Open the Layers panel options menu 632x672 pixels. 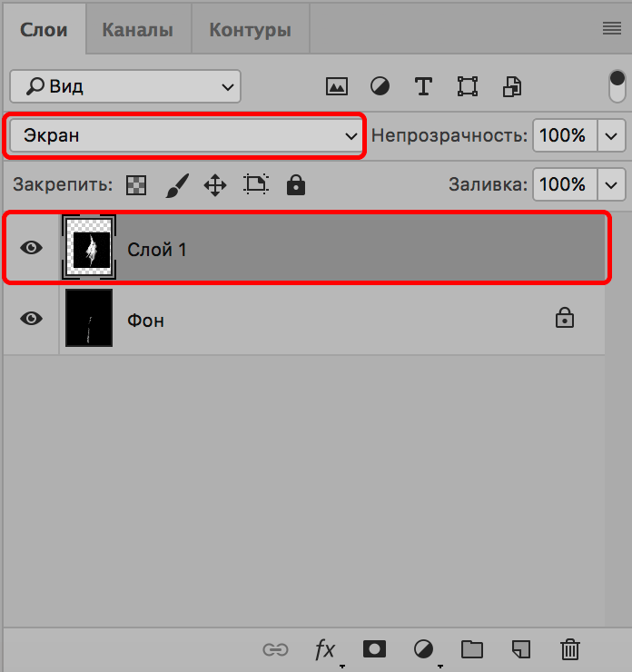tap(611, 29)
